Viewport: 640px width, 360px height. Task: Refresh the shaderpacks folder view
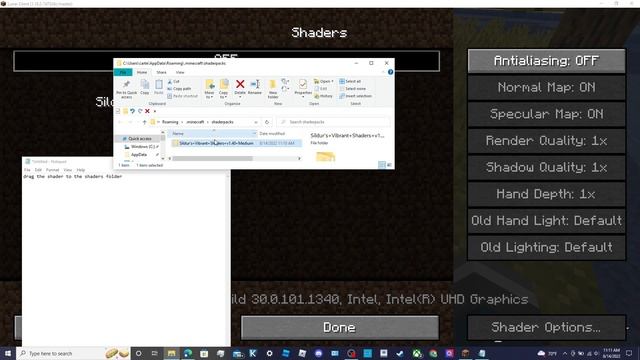coord(267,122)
